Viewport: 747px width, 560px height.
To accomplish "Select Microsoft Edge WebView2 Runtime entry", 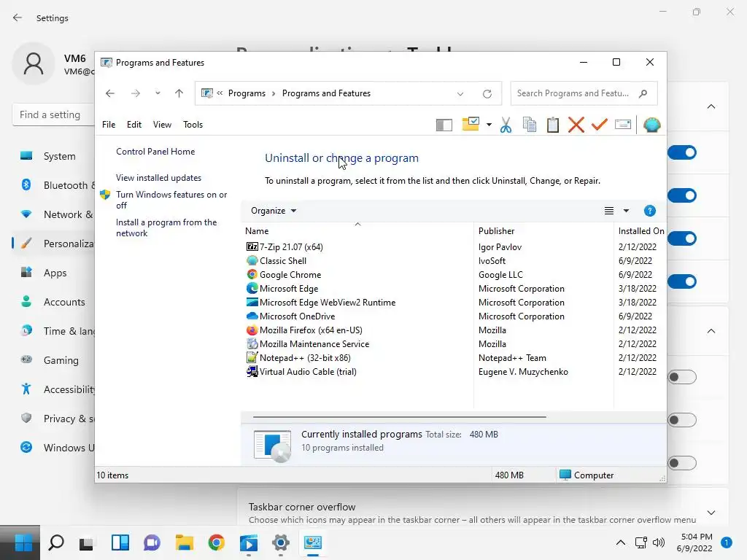I will 328,302.
